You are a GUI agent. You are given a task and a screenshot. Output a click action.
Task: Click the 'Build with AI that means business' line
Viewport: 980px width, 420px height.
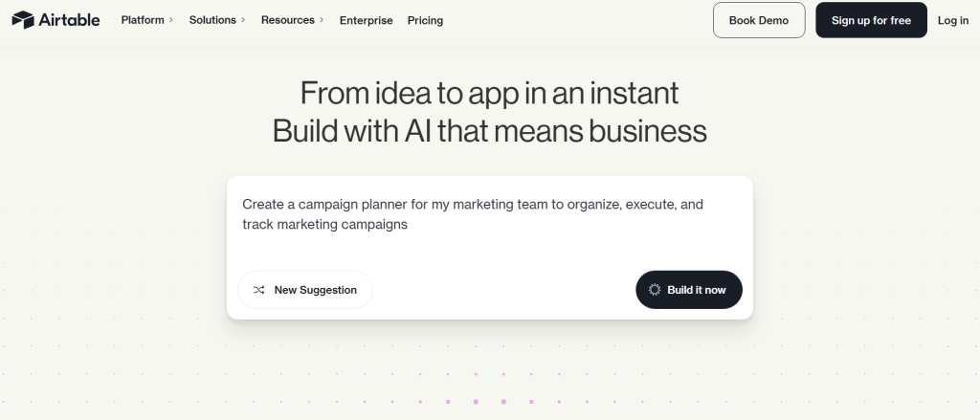[x=489, y=131]
